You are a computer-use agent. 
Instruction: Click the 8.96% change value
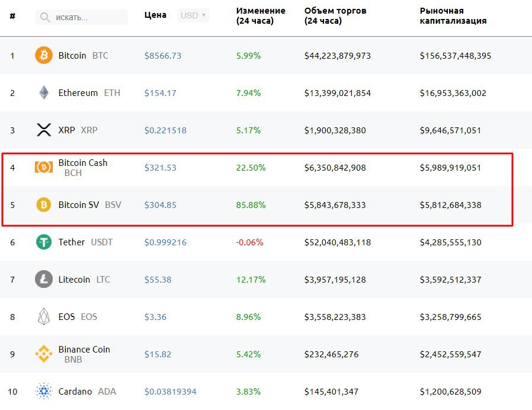pyautogui.click(x=248, y=317)
